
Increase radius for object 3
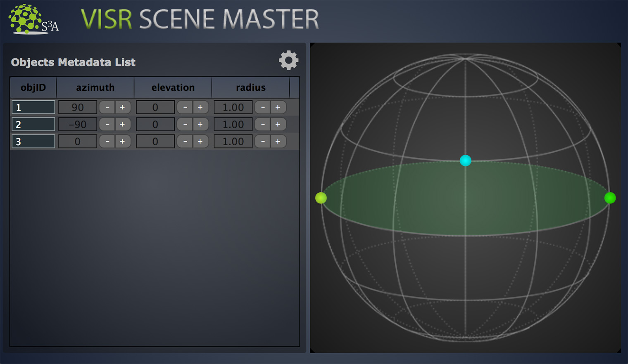pos(278,142)
